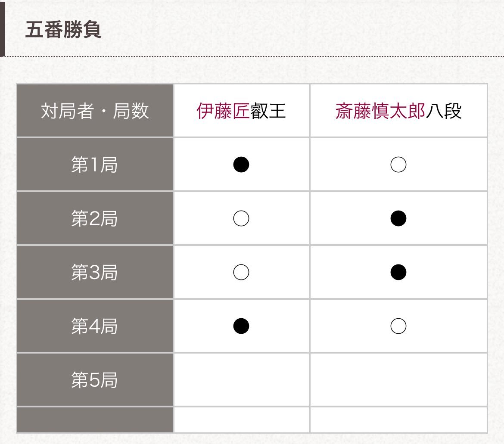Select the 第4局 row header

click(x=95, y=326)
